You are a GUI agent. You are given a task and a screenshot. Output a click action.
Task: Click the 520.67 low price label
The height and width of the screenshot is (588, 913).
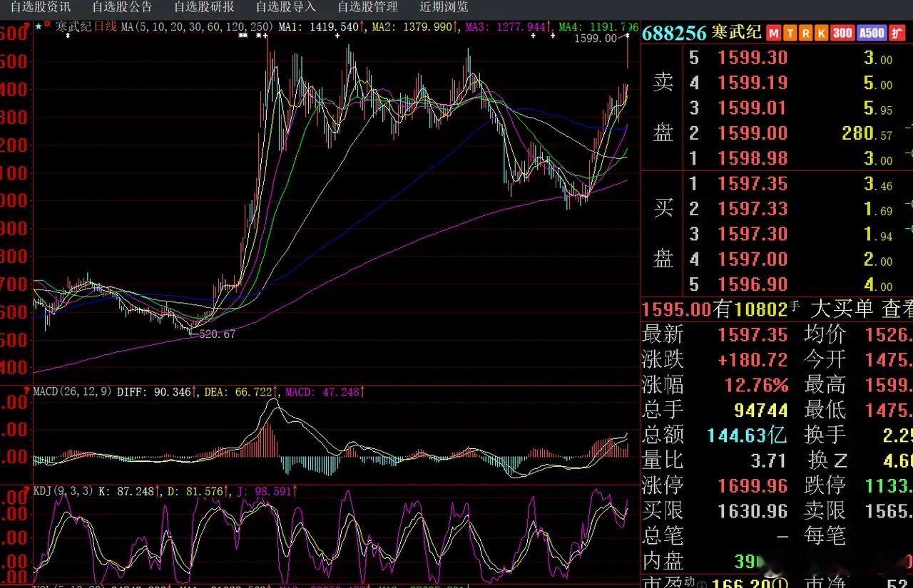click(216, 334)
